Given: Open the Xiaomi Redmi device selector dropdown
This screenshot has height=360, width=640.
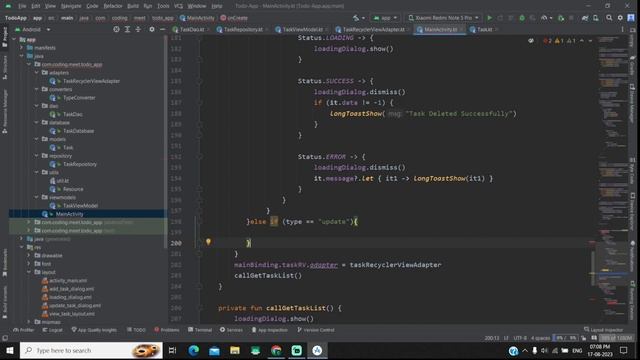Looking at the screenshot, I should [444, 18].
